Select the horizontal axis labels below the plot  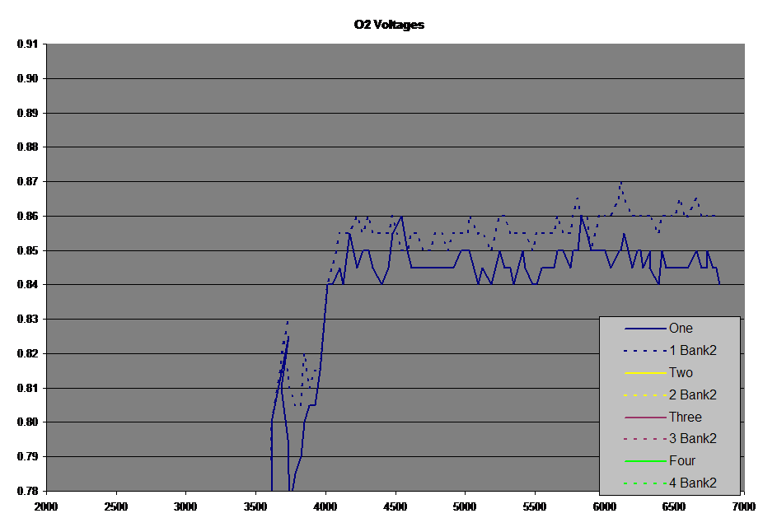[x=396, y=506]
